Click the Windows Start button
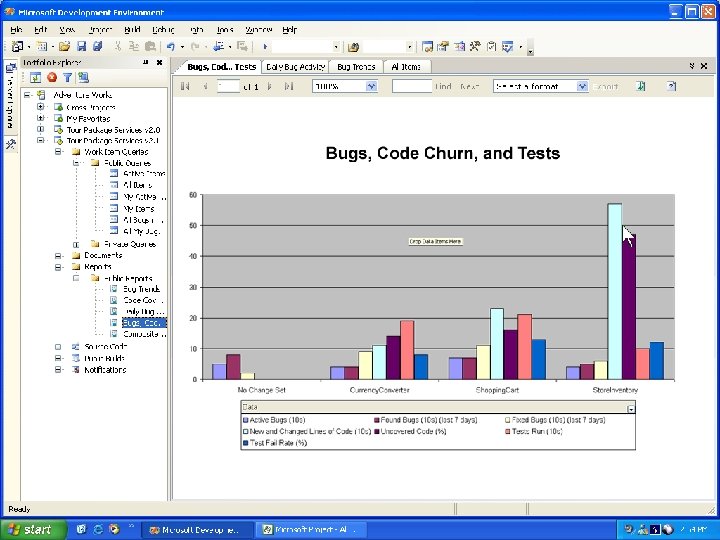Image resolution: width=720 pixels, height=540 pixels. [x=33, y=529]
